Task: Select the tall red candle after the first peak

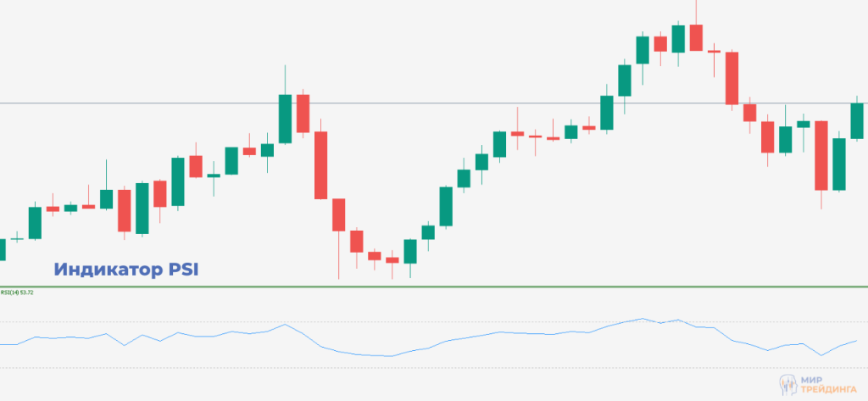Action: (321, 165)
